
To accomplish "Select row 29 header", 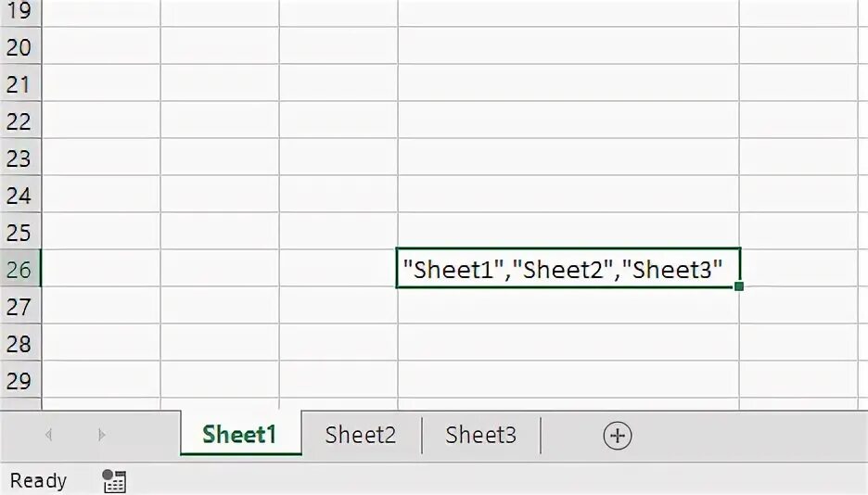I will point(19,380).
